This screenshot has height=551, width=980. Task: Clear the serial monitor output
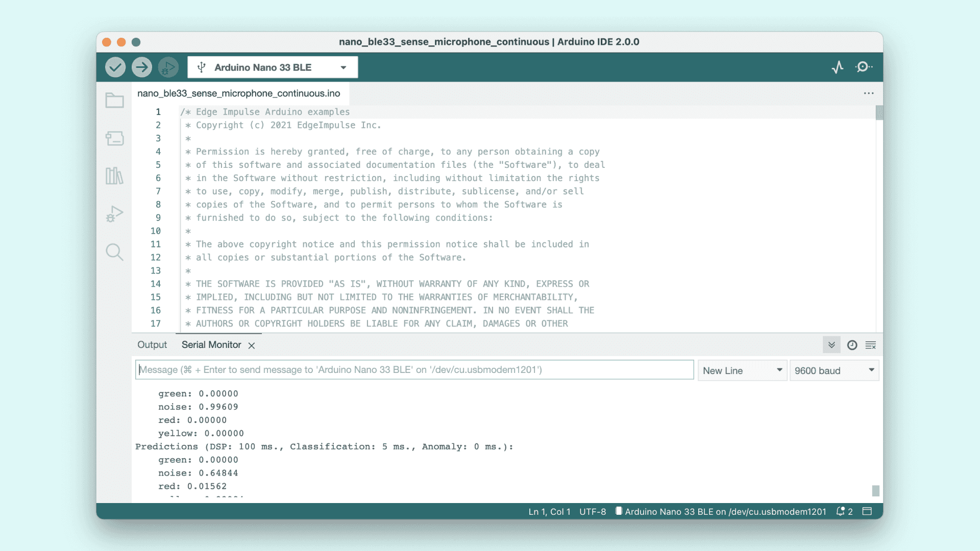coord(871,345)
